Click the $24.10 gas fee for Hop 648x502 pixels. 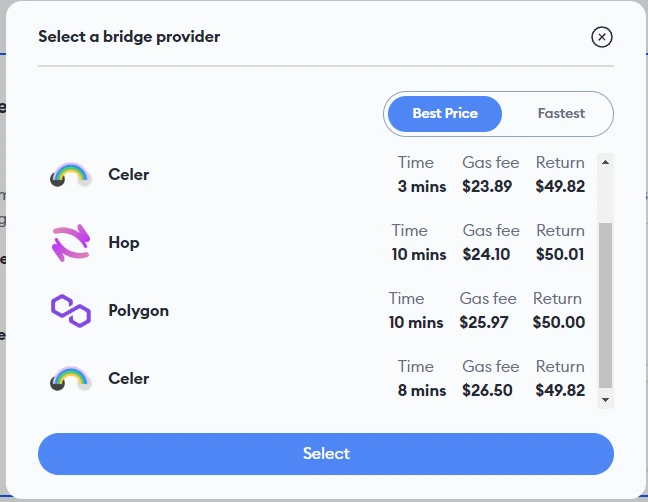pyautogui.click(x=486, y=255)
